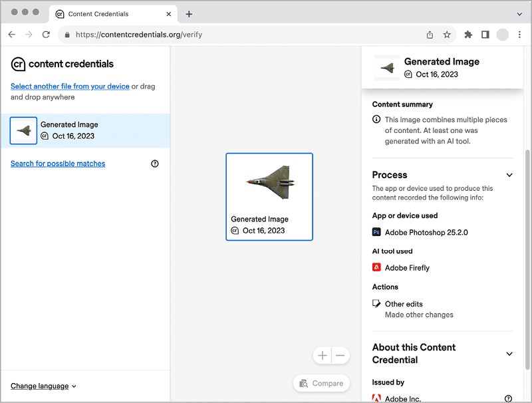Close the Content Credentials tab
Screen dimensions: 532x403
[169, 14]
